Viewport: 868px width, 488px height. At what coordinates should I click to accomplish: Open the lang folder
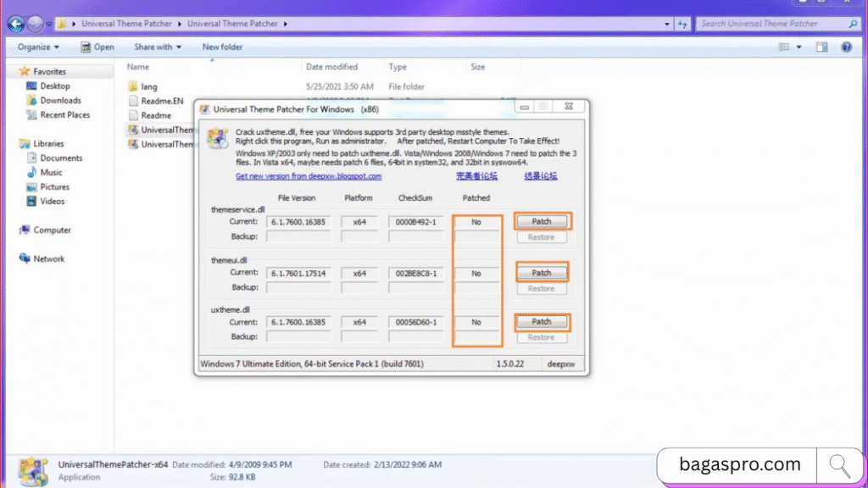(x=148, y=86)
